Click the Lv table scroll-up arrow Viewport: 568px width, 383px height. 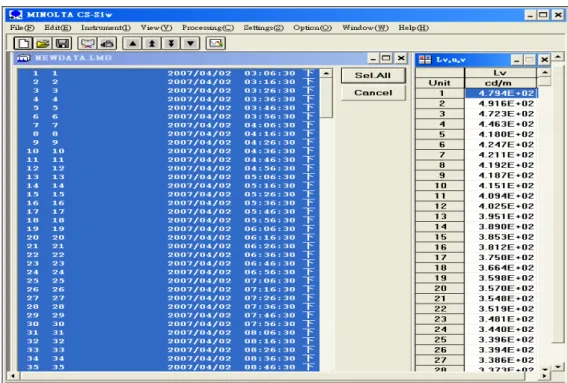544,72
